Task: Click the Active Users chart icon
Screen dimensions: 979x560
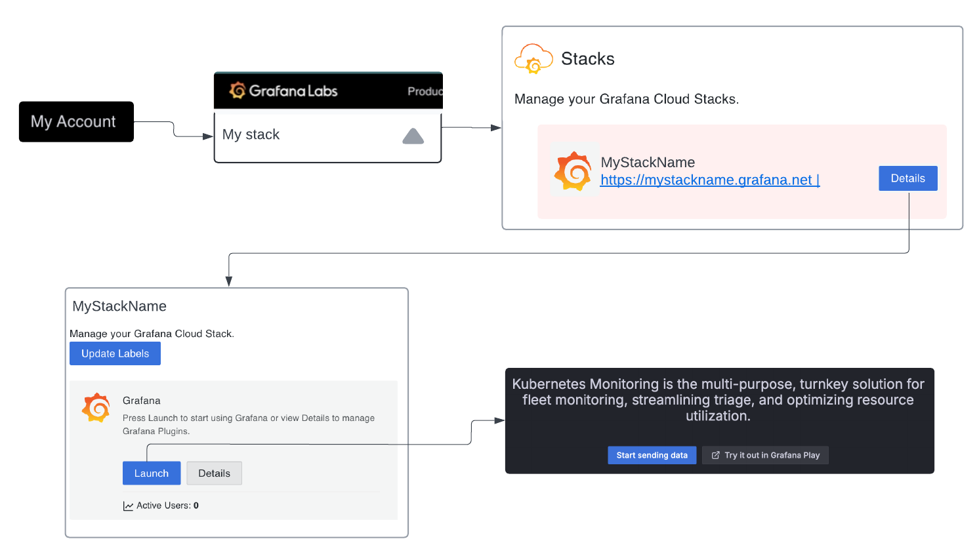Action: [128, 506]
